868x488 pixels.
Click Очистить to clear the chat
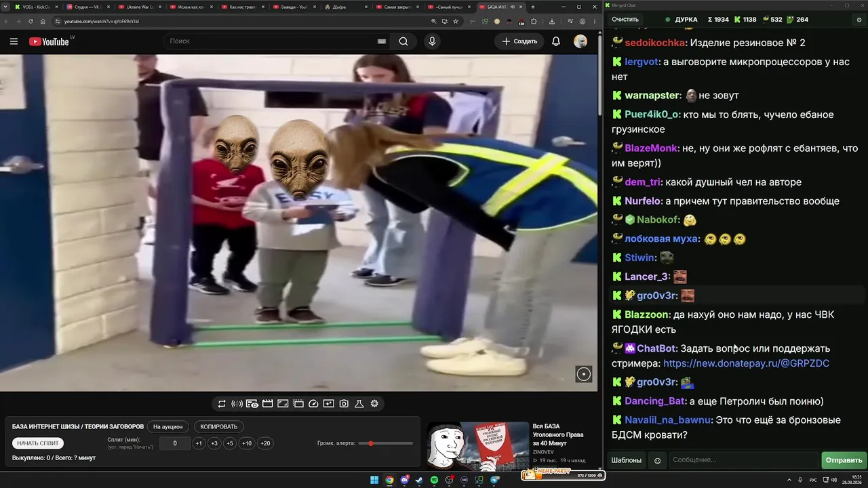point(625,20)
